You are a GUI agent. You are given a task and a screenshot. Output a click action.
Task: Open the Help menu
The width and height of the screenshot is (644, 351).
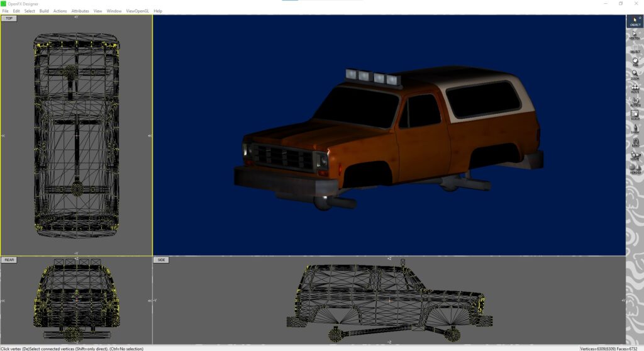point(158,11)
